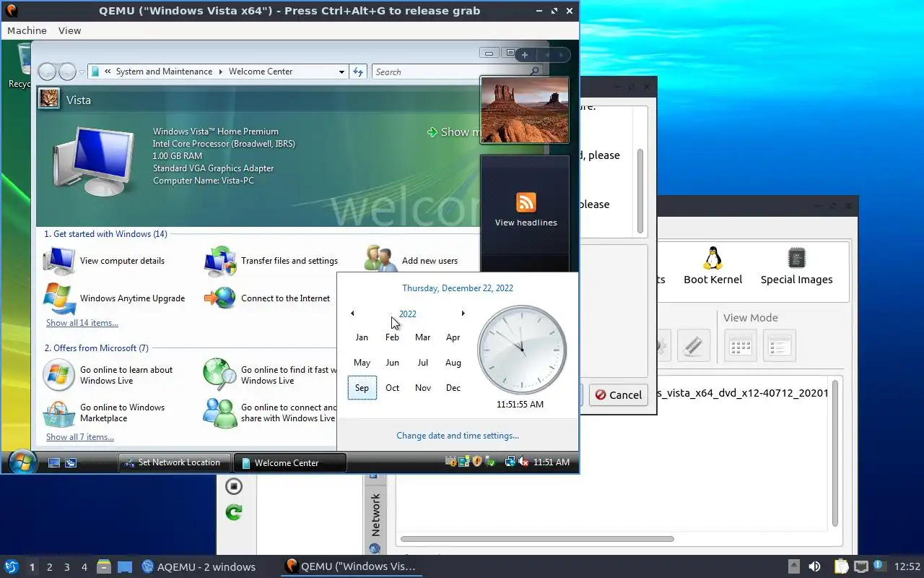The height and width of the screenshot is (578, 924).
Task: Open View computer details
Action: click(x=104, y=261)
